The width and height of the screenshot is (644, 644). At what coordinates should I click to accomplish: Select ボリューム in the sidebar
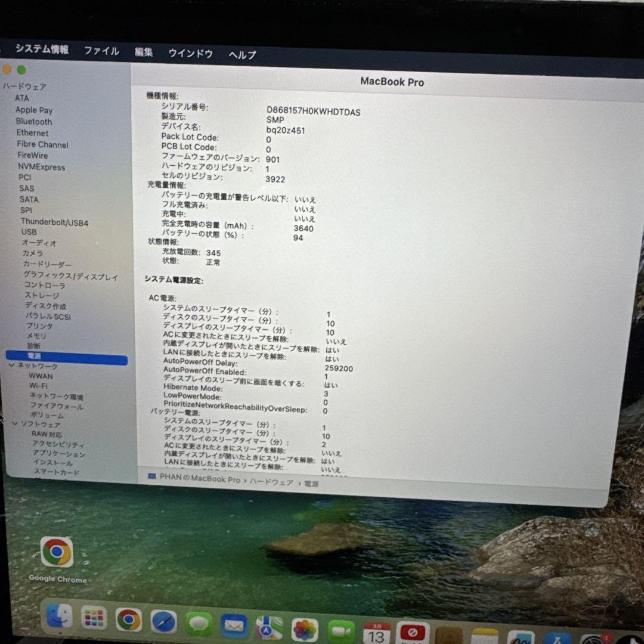coord(47,415)
